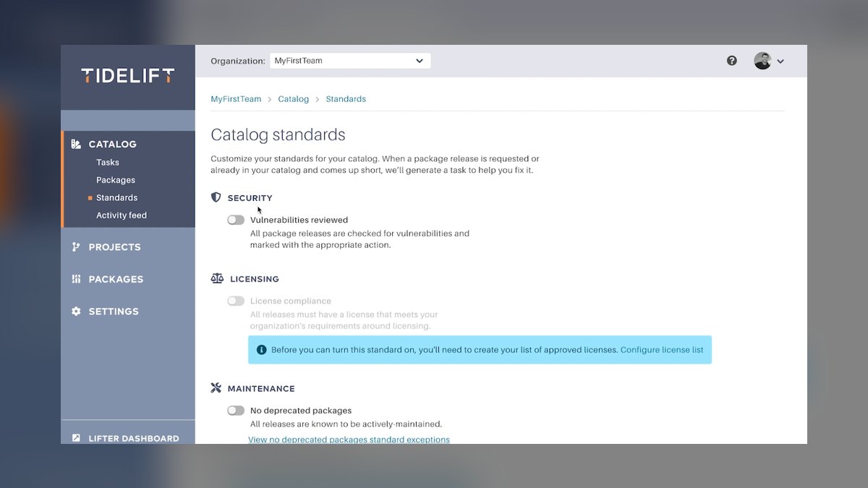This screenshot has width=868, height=488.
Task: Toggle No deprecated packages switch
Action: pos(236,411)
